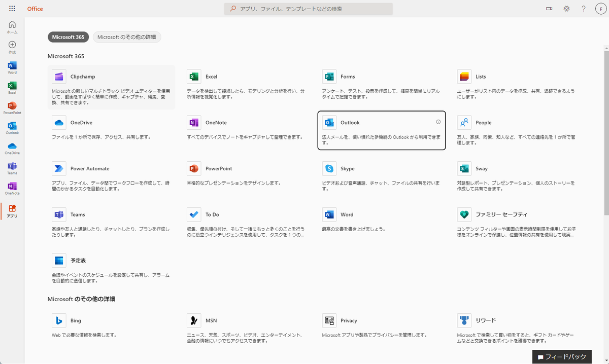609x364 pixels.
Task: Click the Skype app icon
Action: [x=329, y=168]
